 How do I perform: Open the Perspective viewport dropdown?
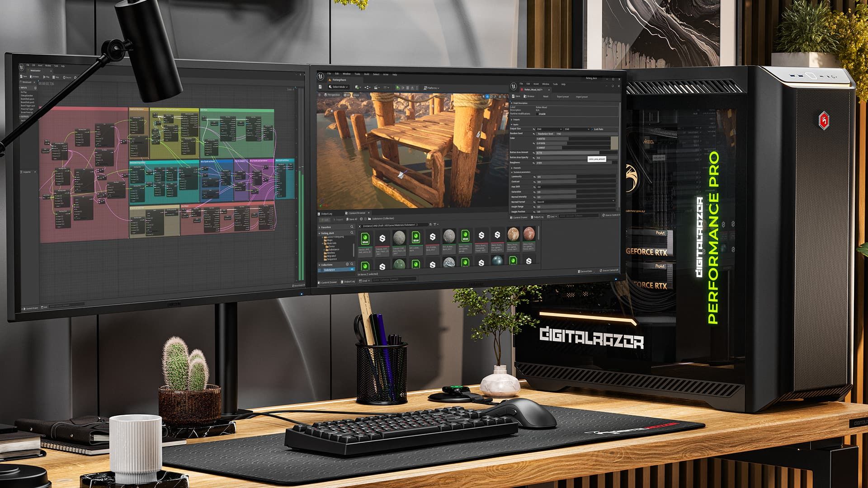pos(332,95)
